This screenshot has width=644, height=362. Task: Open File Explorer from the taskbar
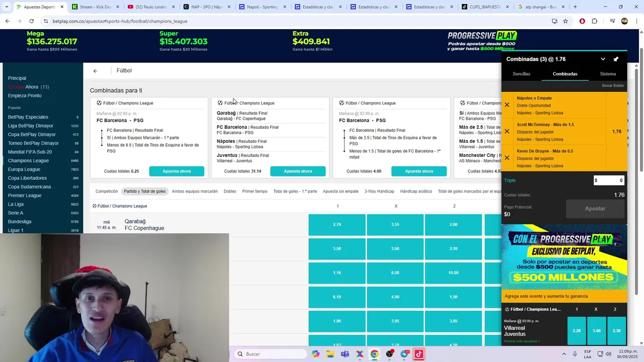(x=330, y=354)
